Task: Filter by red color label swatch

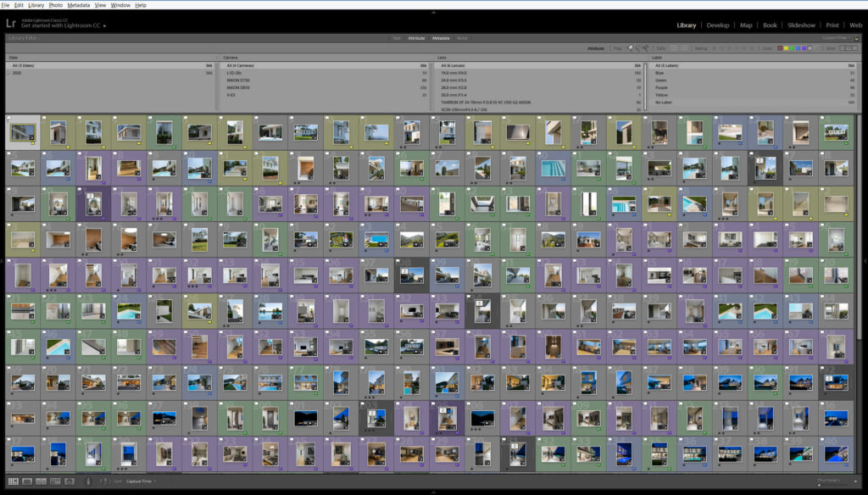Action: click(x=781, y=49)
